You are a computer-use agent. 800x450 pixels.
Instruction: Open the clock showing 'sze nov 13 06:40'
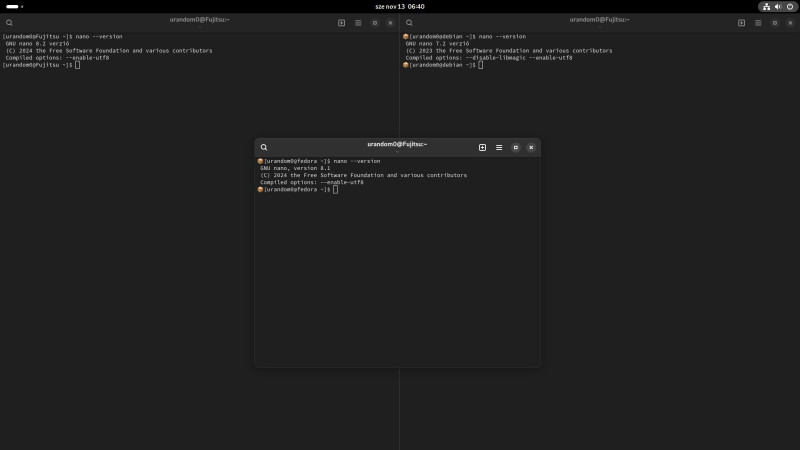[400, 7]
